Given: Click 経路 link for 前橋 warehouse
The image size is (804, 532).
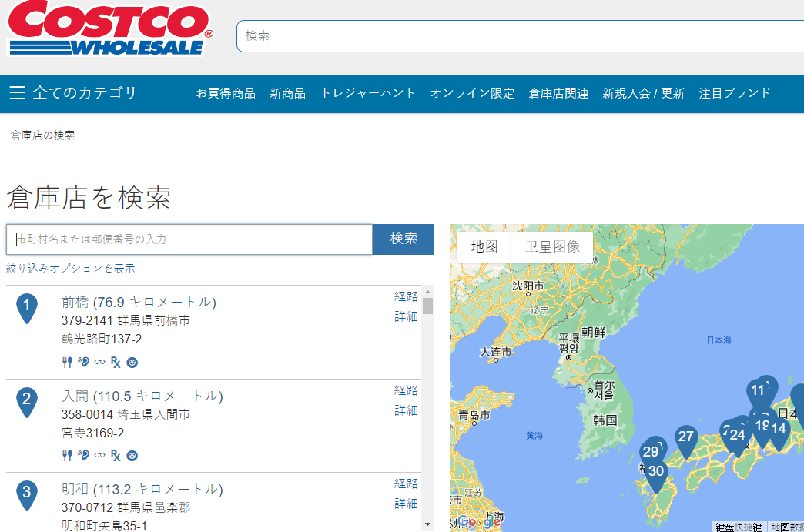Looking at the screenshot, I should point(406,296).
